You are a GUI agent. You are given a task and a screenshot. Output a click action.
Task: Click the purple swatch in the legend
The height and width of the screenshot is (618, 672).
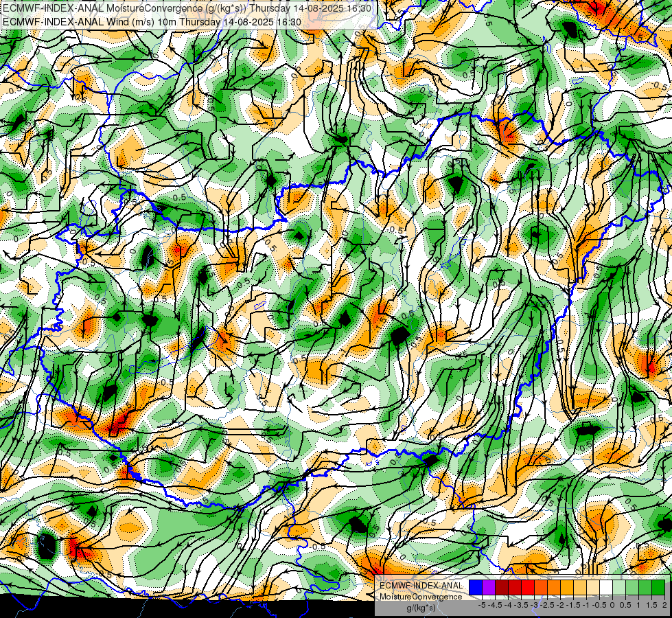coord(489,588)
